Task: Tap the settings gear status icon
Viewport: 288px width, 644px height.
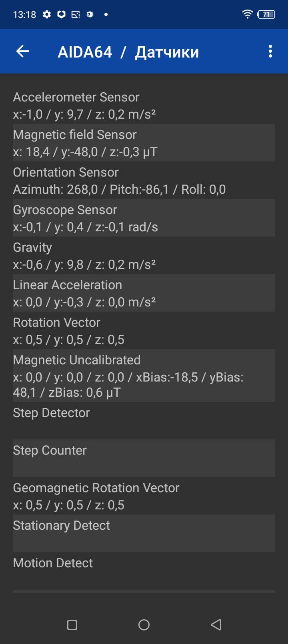Action: coord(47,15)
